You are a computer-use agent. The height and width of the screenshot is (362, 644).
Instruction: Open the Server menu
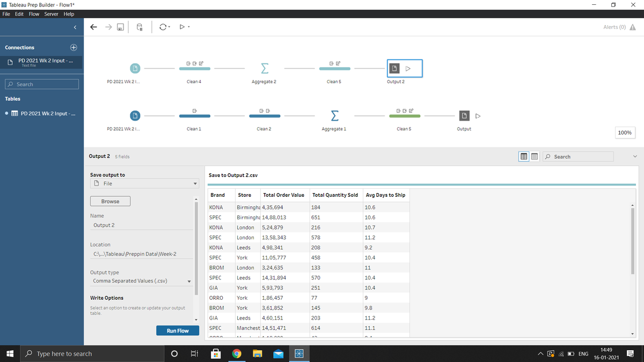click(x=51, y=14)
